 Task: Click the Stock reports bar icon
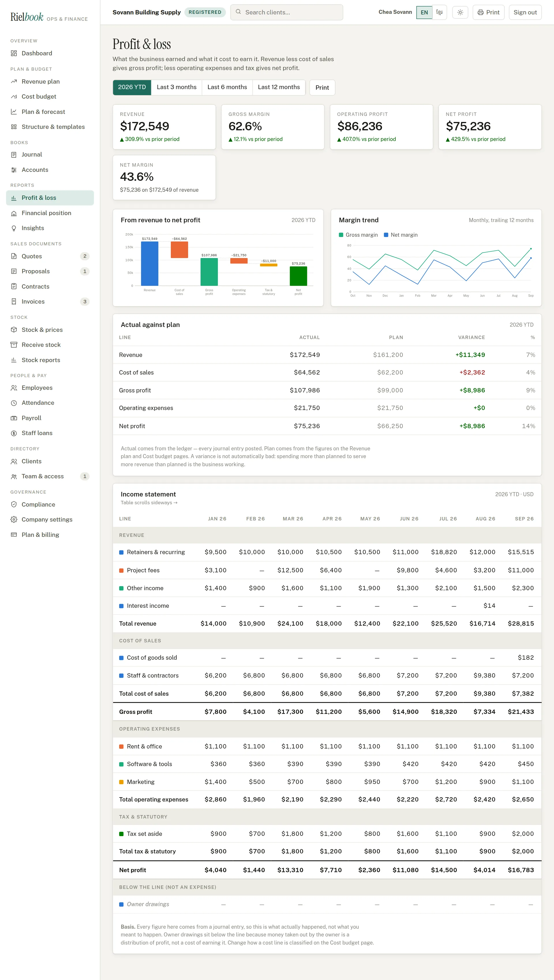(x=14, y=360)
